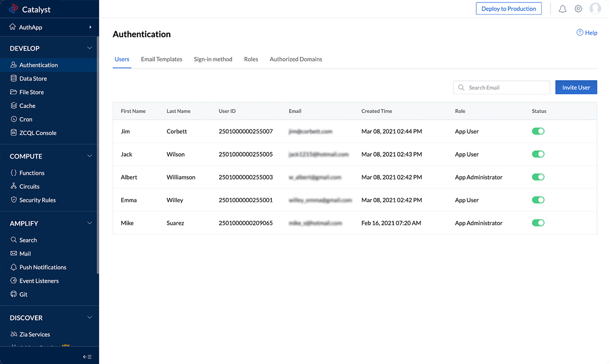Screen dimensions: 609x364
Task: Collapse the AMPLIFY section
Action: pyautogui.click(x=89, y=222)
